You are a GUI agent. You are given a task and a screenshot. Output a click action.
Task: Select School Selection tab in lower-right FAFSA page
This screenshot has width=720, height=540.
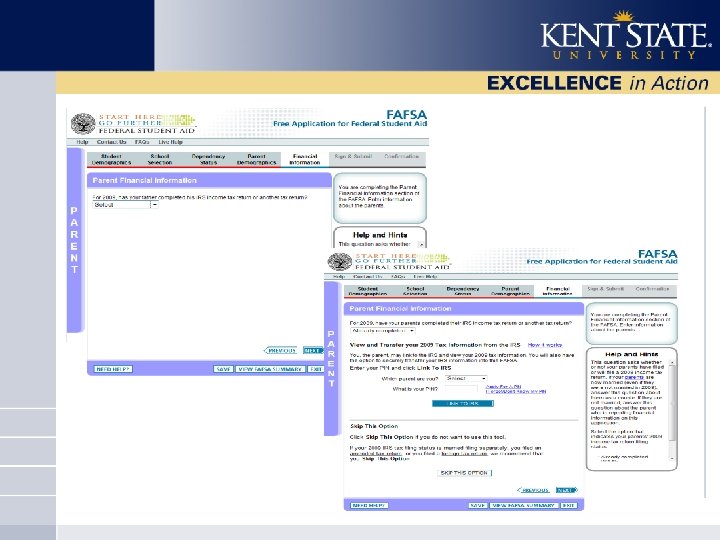[415, 291]
